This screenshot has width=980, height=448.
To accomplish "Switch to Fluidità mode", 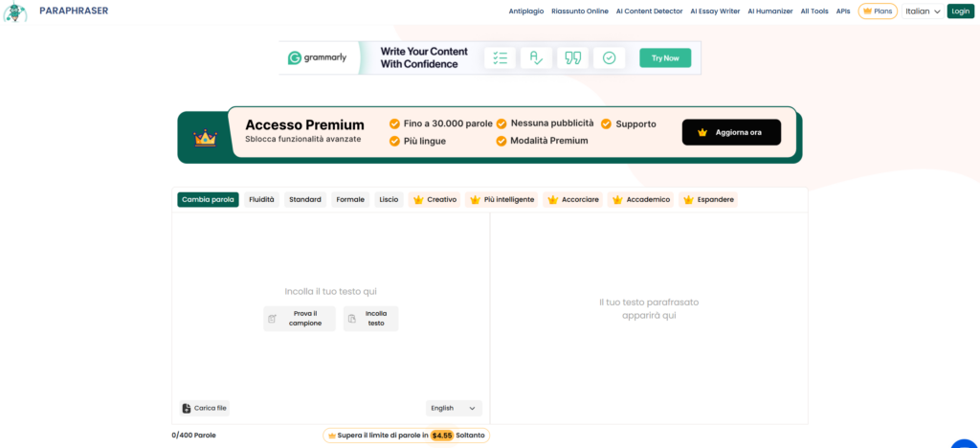I will tap(261, 200).
